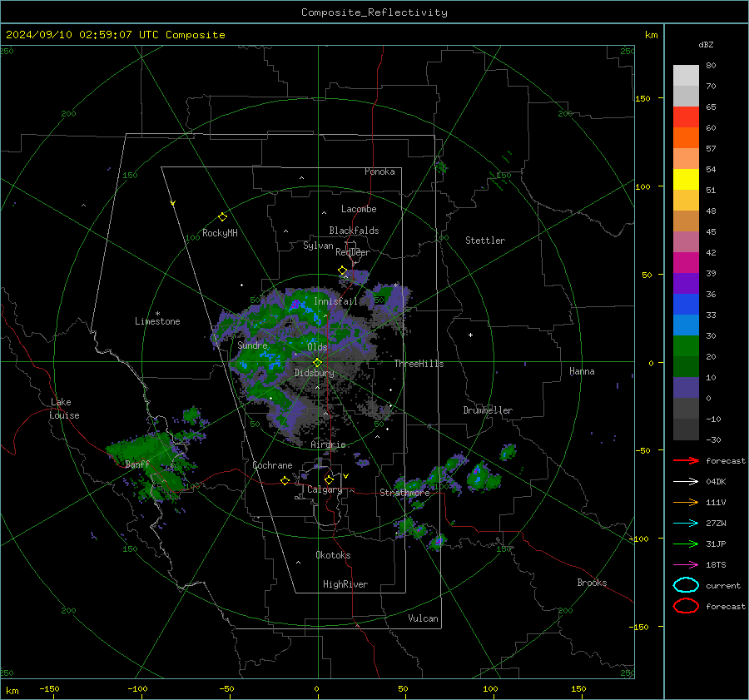Select the slate 0–10 dBZ swatch
The height and width of the screenshot is (700, 749).
pyautogui.click(x=686, y=388)
